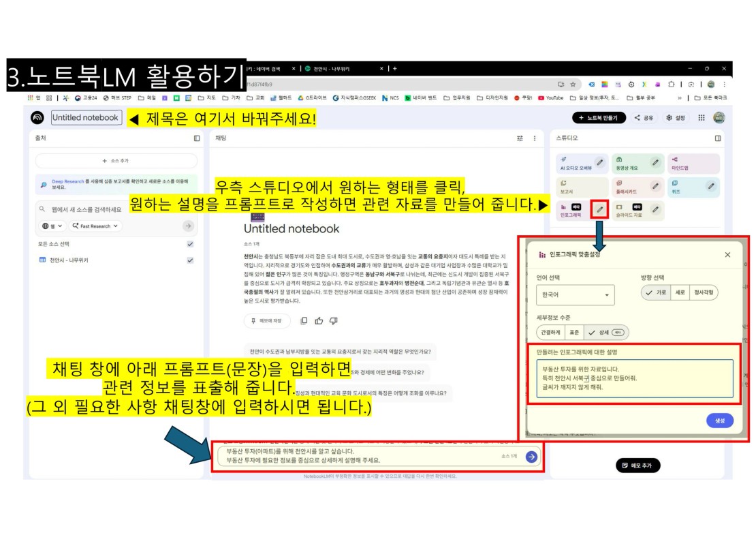Open chat panel three-dot menu

[535, 138]
